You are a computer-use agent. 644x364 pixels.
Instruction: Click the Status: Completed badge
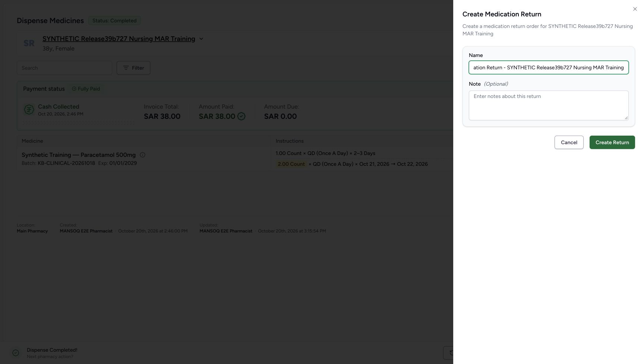tap(114, 20)
